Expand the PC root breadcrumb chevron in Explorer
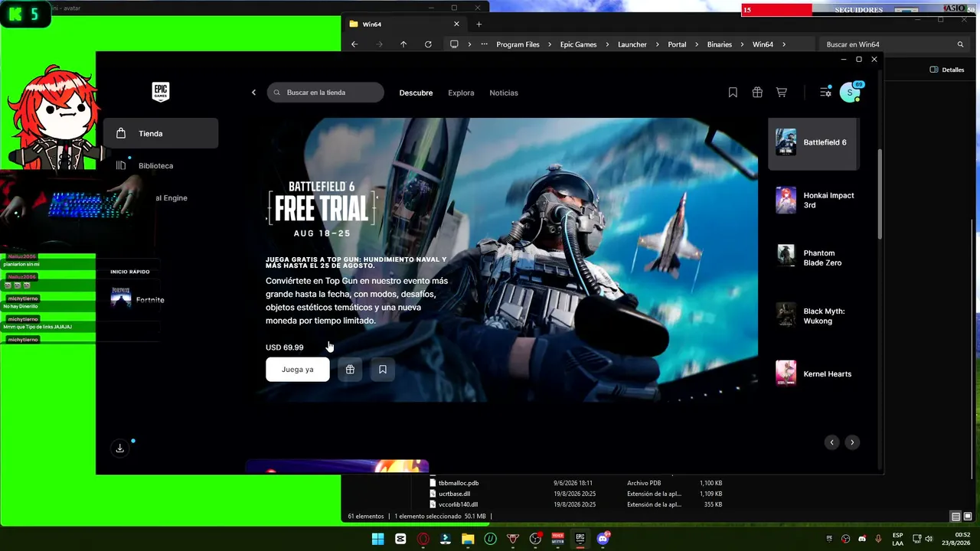 tap(469, 44)
